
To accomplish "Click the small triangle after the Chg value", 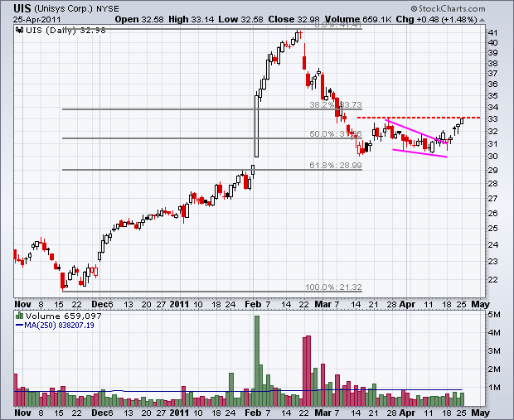I will [x=482, y=20].
